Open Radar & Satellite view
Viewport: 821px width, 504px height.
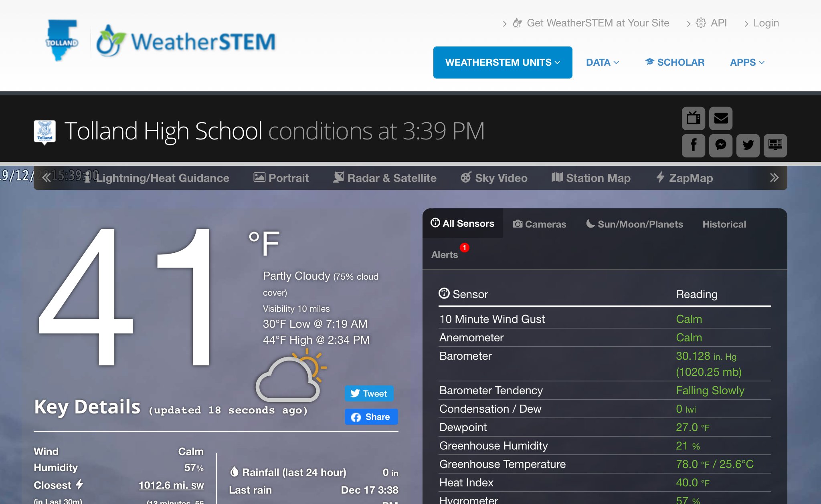[x=385, y=178]
